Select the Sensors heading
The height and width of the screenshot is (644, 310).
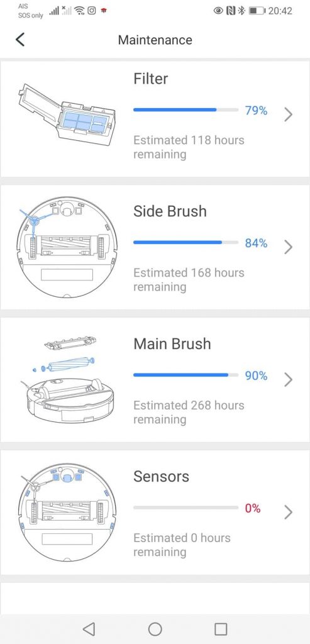[162, 477]
